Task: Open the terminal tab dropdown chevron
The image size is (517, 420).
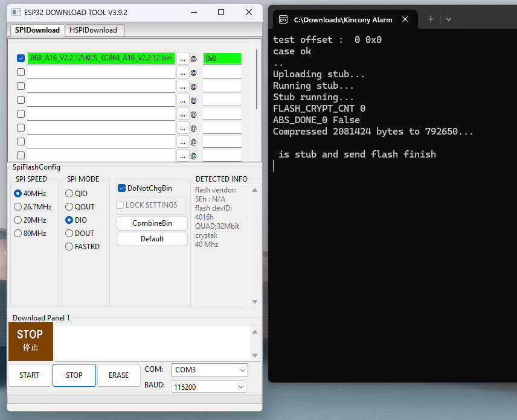Action: pyautogui.click(x=449, y=19)
